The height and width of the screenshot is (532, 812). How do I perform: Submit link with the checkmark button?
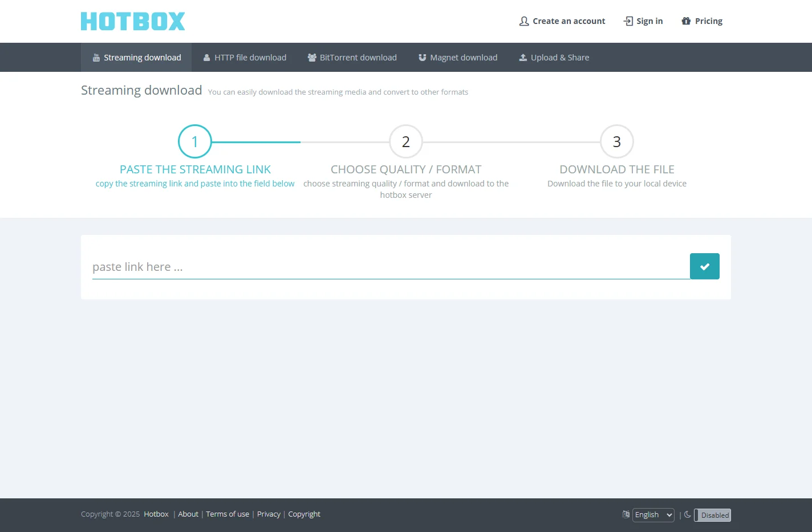coord(705,266)
